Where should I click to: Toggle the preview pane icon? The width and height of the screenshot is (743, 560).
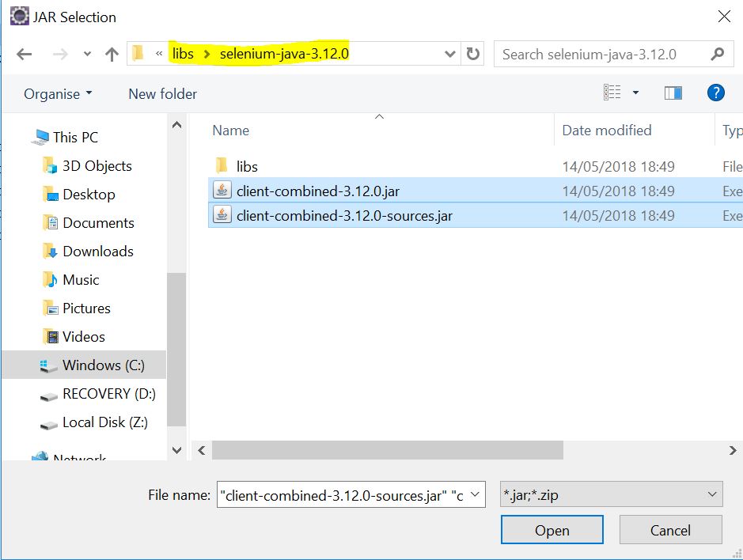[x=673, y=93]
